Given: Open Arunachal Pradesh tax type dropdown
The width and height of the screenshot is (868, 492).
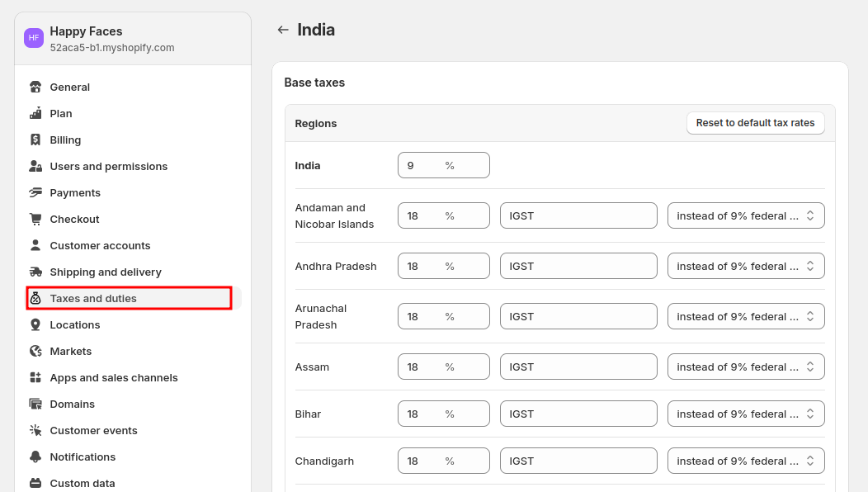Looking at the screenshot, I should click(746, 316).
